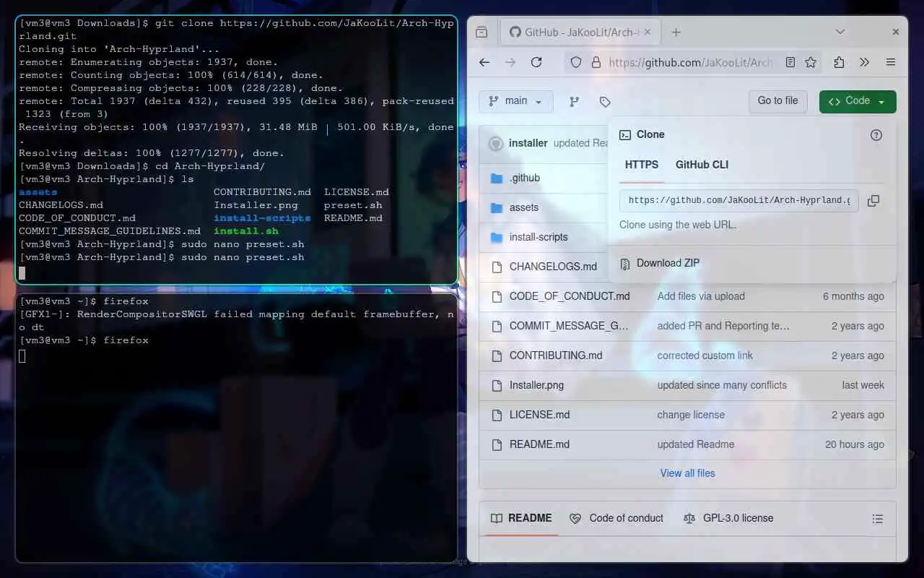Screen dimensions: 924x578
Task: Show site security padlock info
Action: 596,63
